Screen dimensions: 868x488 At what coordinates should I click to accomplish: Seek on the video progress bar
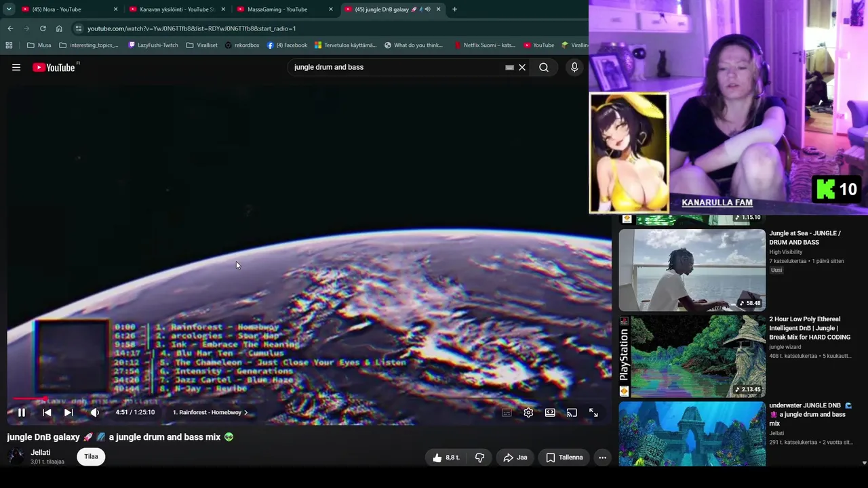pos(309,399)
